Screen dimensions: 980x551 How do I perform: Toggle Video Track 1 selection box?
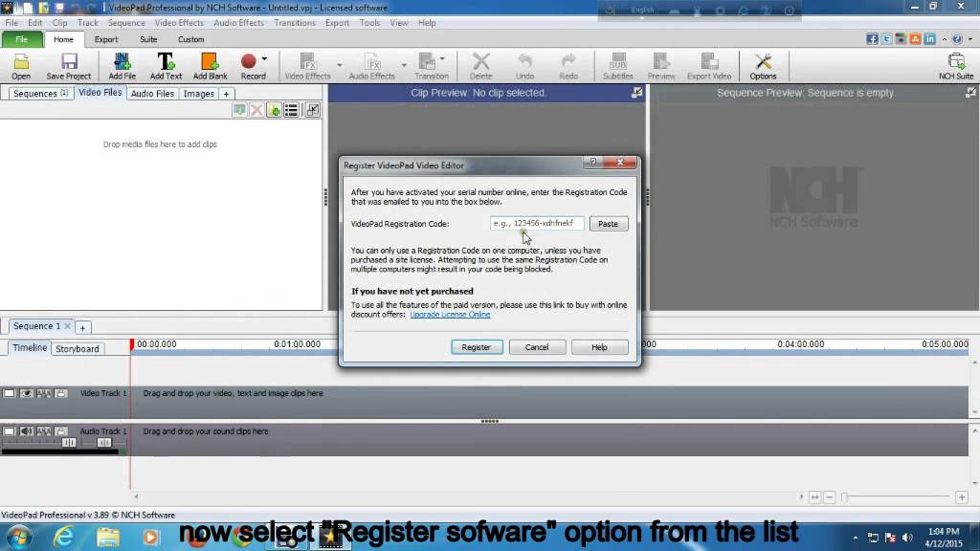pyautogui.click(x=9, y=393)
